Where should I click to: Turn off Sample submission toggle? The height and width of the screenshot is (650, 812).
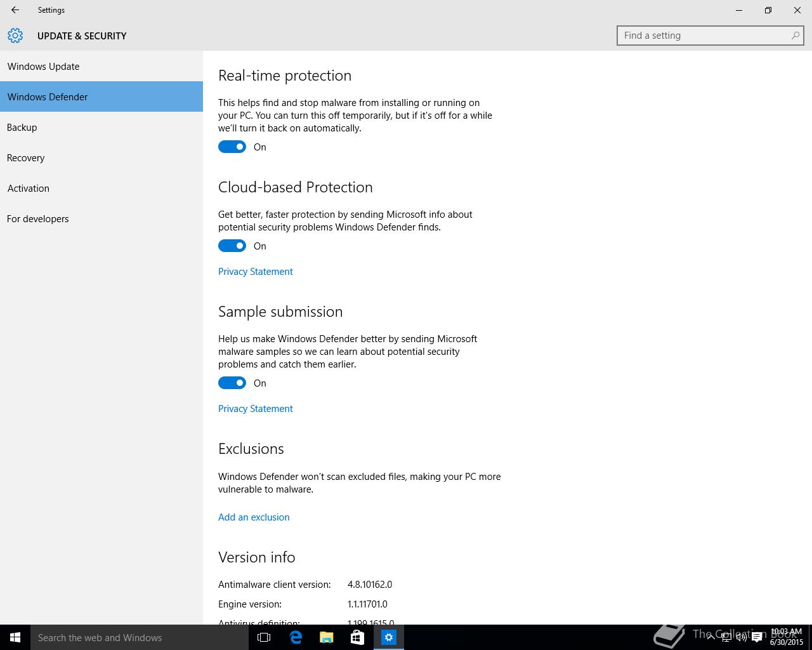pos(232,383)
